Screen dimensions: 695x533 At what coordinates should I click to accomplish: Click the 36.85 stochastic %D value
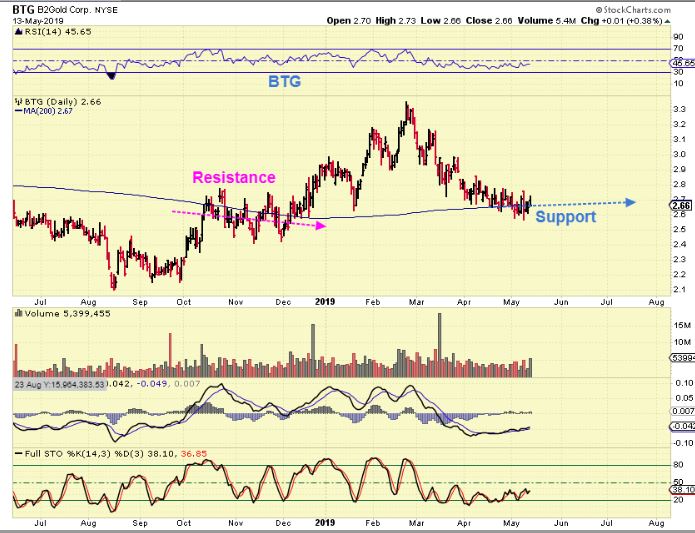click(x=194, y=454)
